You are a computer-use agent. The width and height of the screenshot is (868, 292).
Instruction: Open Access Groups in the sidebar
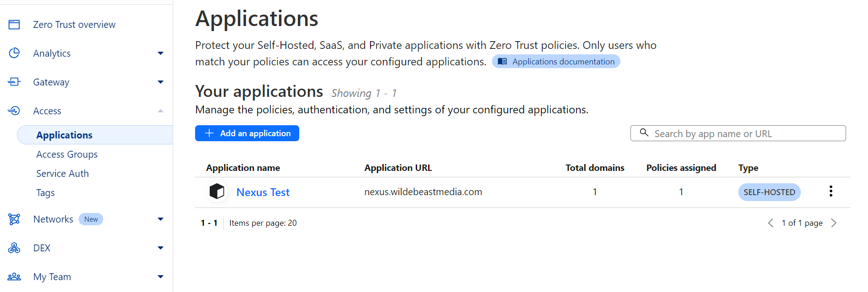67,154
